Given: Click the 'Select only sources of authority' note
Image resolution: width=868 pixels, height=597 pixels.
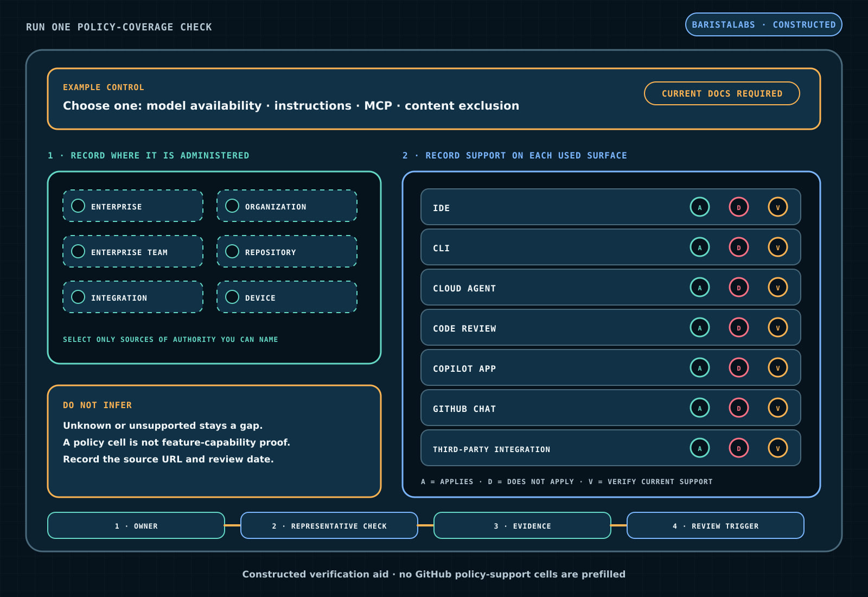Looking at the screenshot, I should tap(170, 339).
